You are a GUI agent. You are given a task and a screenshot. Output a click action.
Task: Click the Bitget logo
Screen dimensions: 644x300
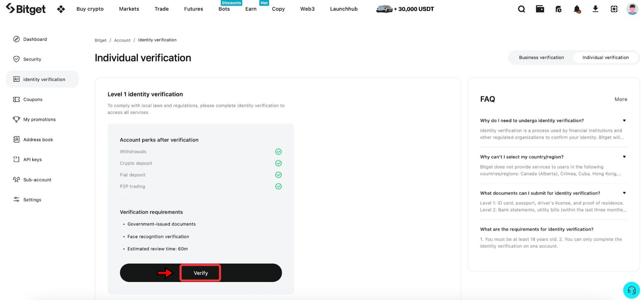click(26, 9)
